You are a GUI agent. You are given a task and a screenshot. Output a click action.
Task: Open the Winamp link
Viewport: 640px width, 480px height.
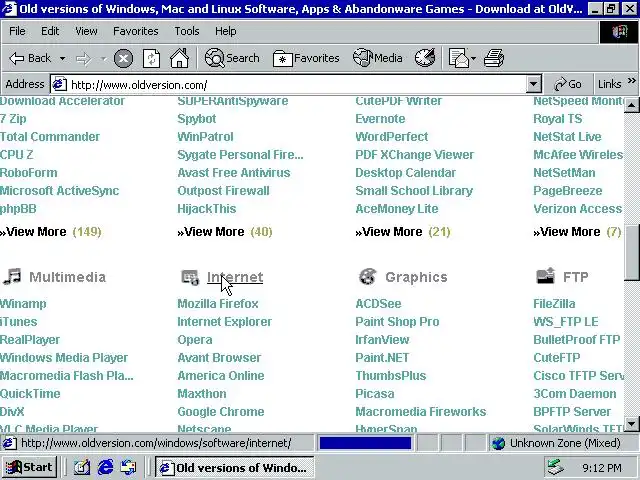coord(23,304)
